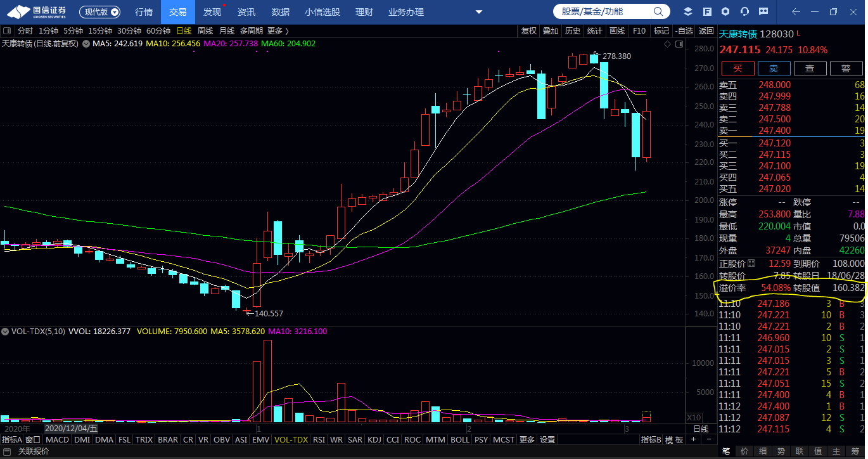The width and height of the screenshot is (868, 459).
Task: Switch indicator to RSI
Action: coord(319,439)
